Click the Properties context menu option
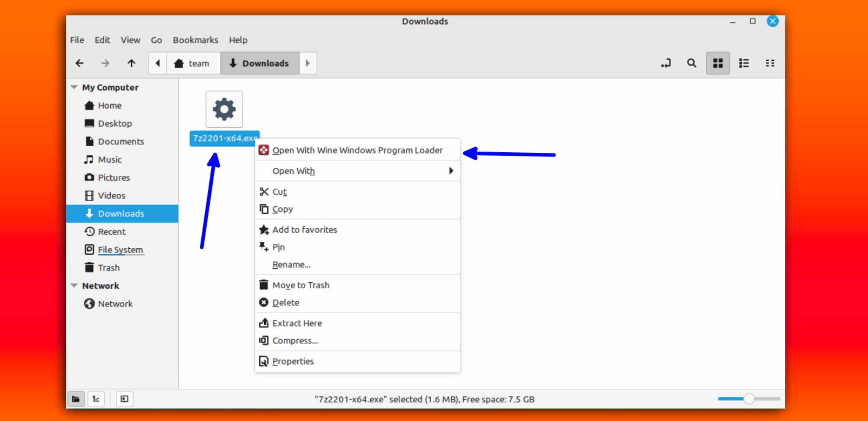Screen dimensions: 868x421 pos(292,361)
